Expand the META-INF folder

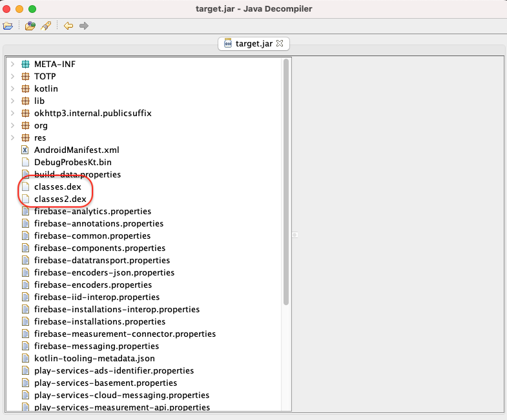click(x=13, y=64)
